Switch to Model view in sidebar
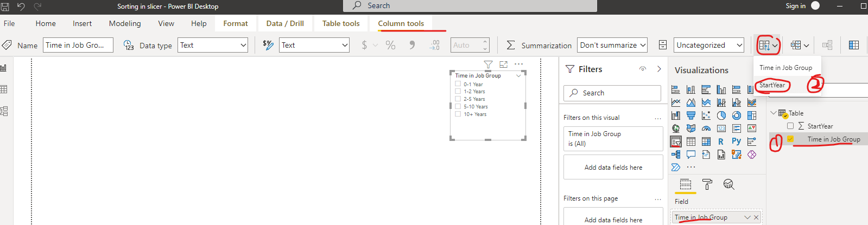 pos(4,111)
